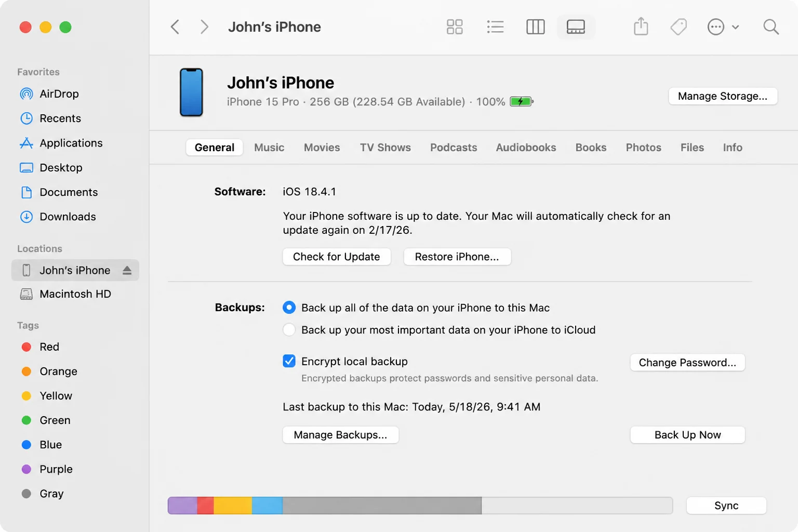Select back up to iCloud option
This screenshot has width=798, height=532.
coord(289,330)
